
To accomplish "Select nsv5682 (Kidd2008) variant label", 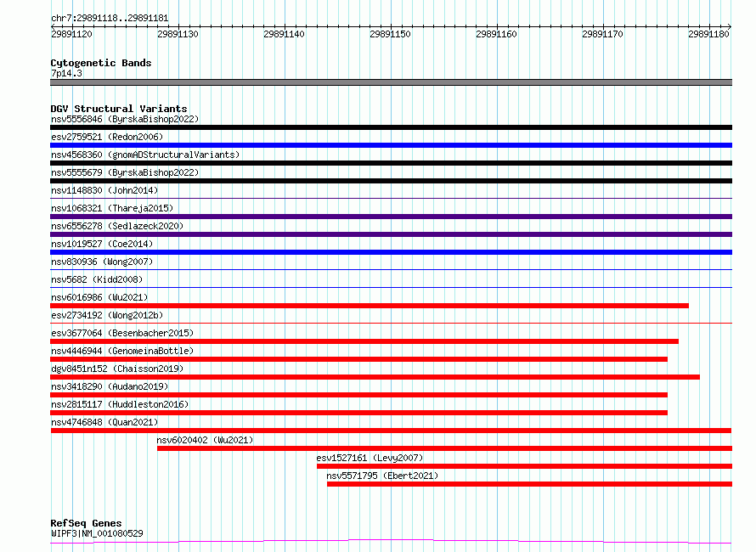I will [x=97, y=279].
